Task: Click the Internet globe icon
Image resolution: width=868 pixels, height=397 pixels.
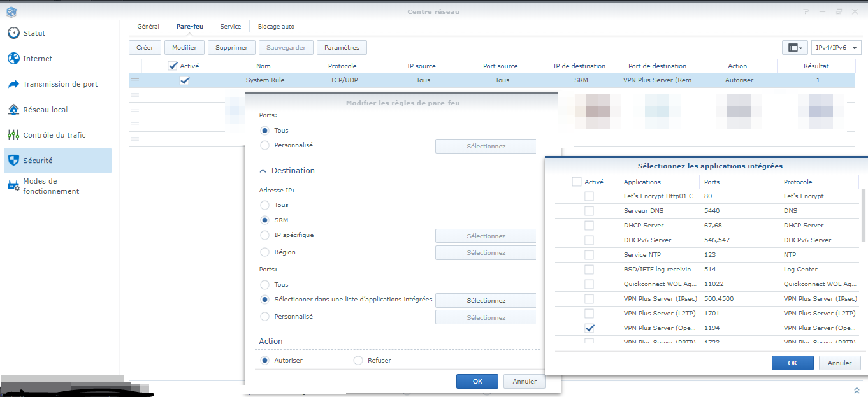Action: pos(13,59)
